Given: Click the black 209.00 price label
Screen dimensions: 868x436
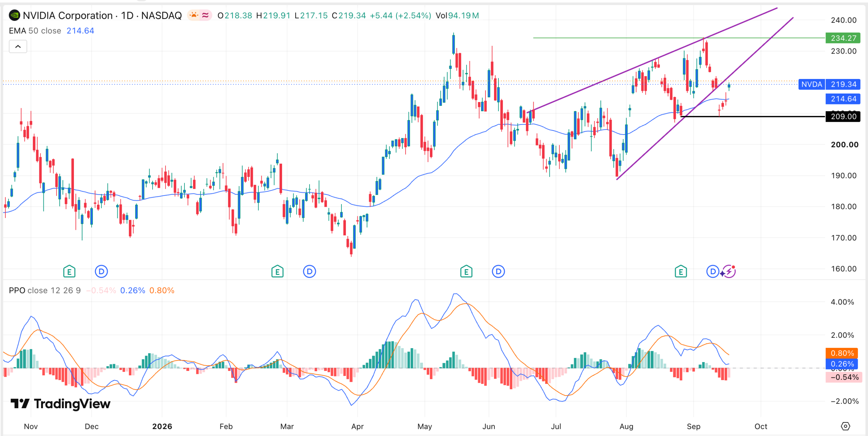Looking at the screenshot, I should point(843,117).
